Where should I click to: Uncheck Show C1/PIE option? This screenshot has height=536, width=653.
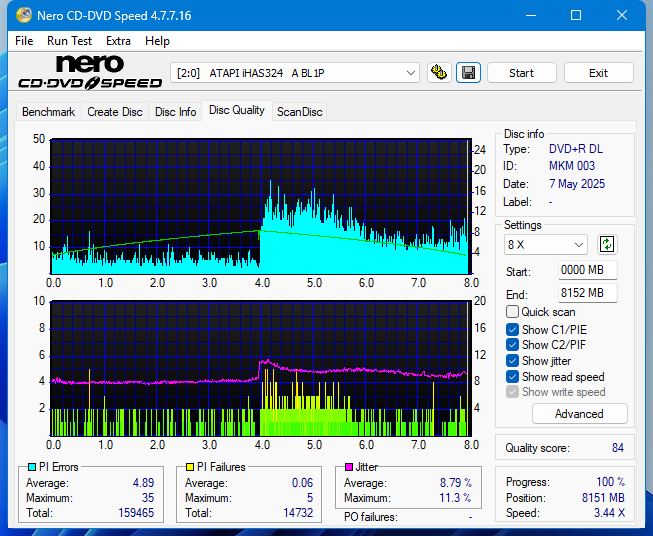(513, 329)
